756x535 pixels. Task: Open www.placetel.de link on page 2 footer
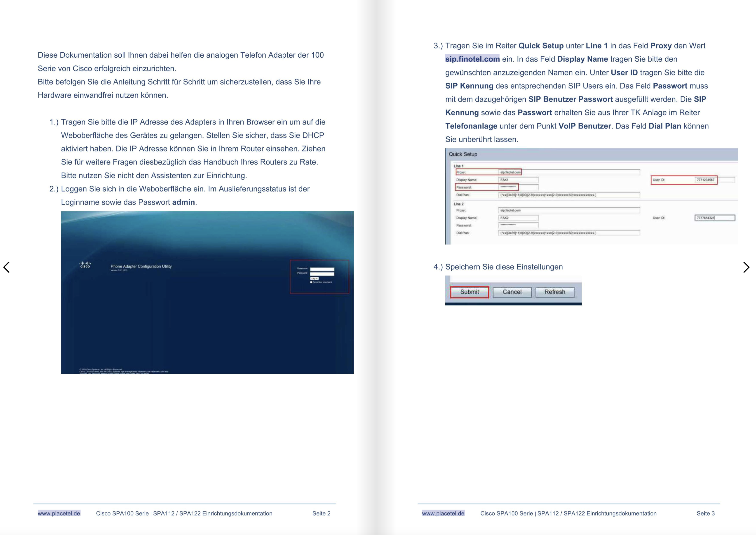59,513
